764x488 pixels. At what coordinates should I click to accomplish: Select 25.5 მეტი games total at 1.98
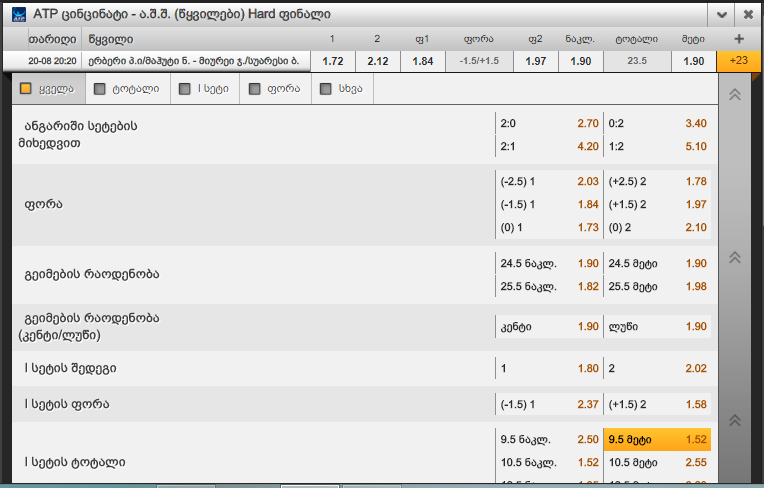click(x=657, y=286)
